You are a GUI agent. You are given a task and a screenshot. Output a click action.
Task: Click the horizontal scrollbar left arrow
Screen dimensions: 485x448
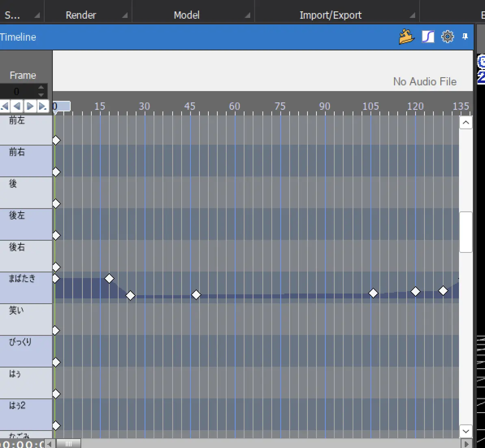tap(50, 444)
